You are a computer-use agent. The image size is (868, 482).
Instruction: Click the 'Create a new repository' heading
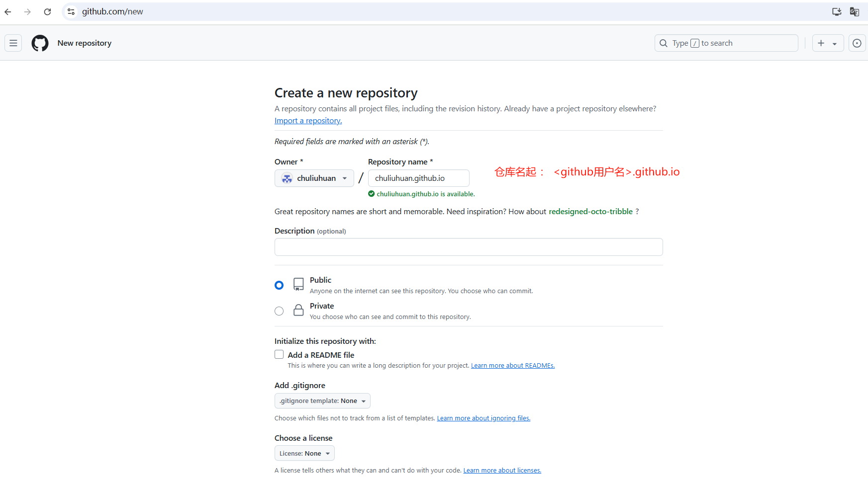[346, 93]
